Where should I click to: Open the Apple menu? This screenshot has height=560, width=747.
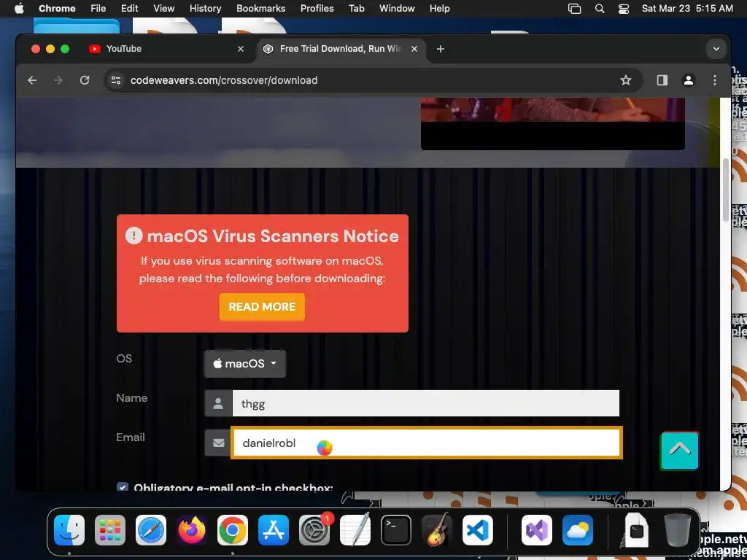click(19, 9)
